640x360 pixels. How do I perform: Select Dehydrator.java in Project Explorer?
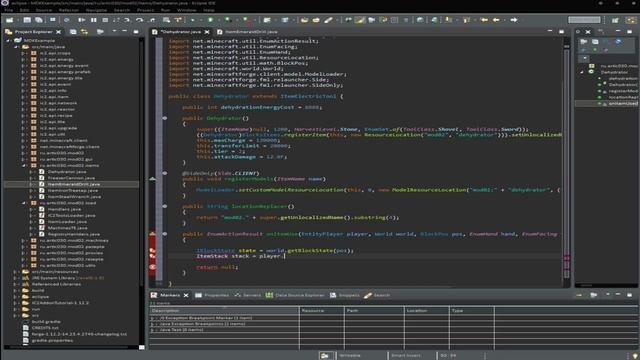click(x=67, y=172)
